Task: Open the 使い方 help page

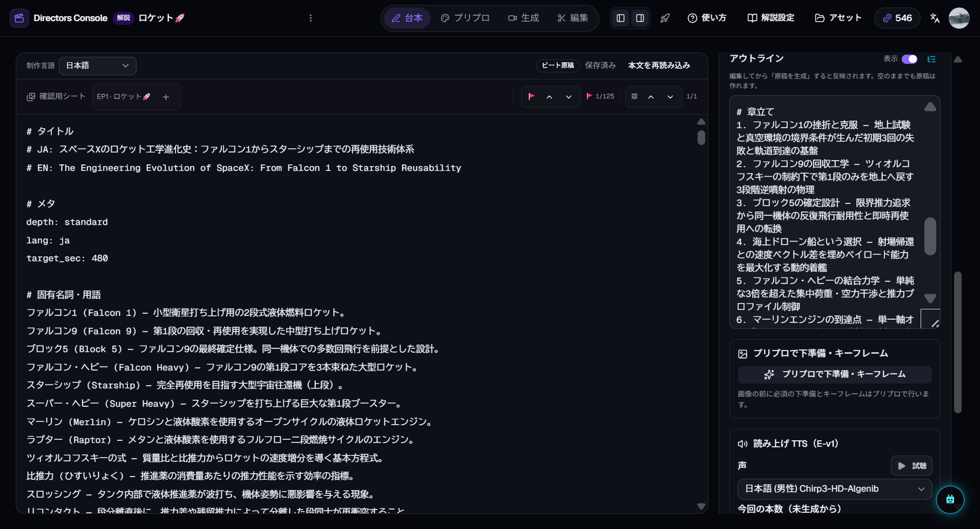Action: [x=707, y=18]
